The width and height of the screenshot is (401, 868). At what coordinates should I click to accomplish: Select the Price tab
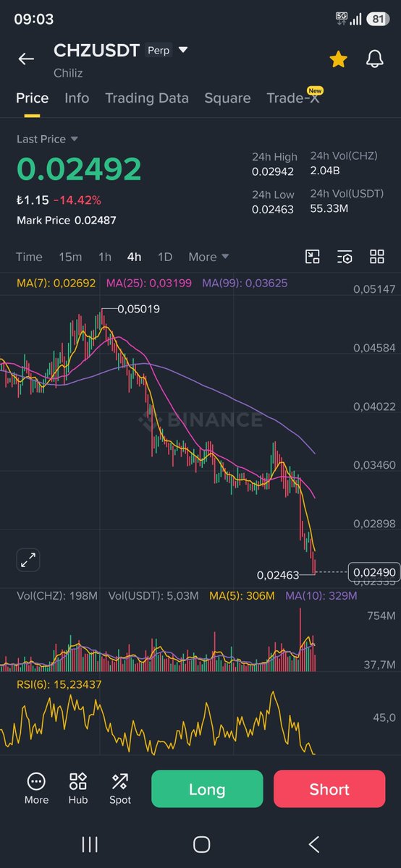click(33, 98)
